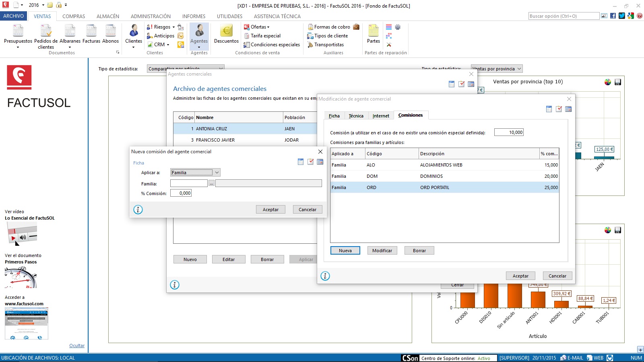Open Anticipos in the Clientes group

tap(161, 36)
